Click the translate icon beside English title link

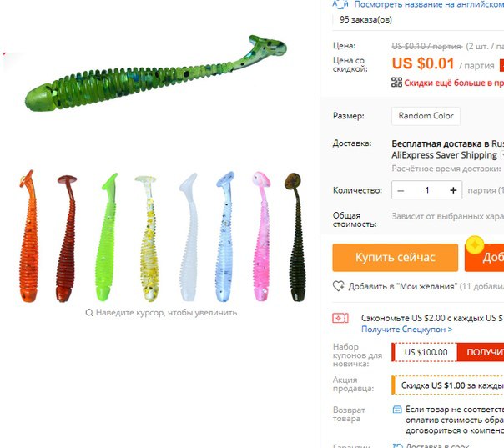click(x=340, y=4)
